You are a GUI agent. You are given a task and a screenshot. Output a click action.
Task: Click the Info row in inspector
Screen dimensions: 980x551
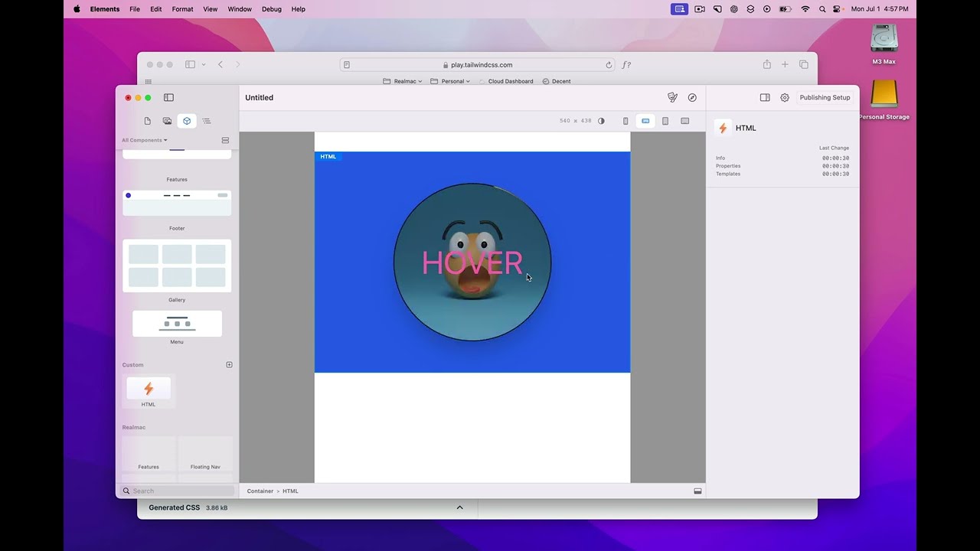[x=782, y=158]
